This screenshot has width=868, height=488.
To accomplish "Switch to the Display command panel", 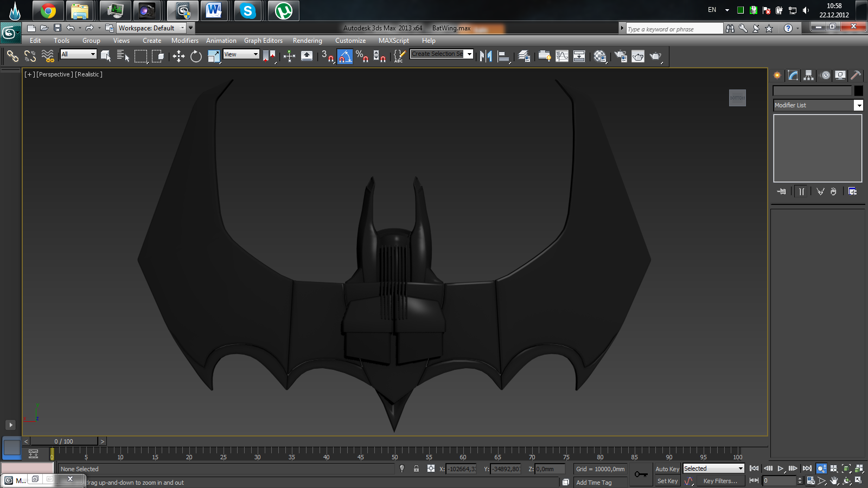I will [840, 75].
